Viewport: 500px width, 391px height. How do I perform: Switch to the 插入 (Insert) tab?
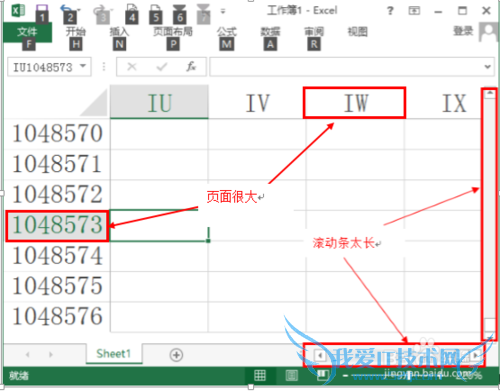click(x=119, y=32)
